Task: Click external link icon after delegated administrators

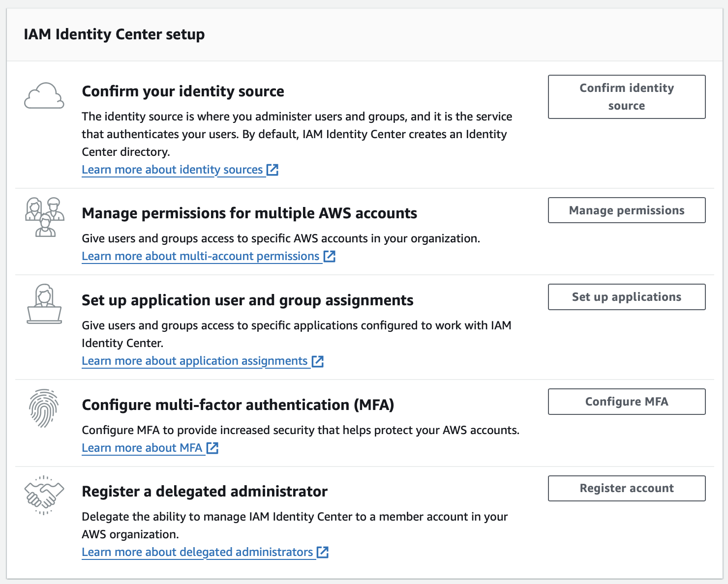Action: point(323,552)
